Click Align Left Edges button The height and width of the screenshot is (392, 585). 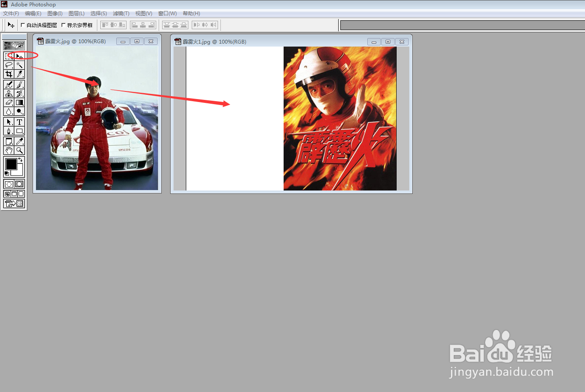[x=135, y=25]
